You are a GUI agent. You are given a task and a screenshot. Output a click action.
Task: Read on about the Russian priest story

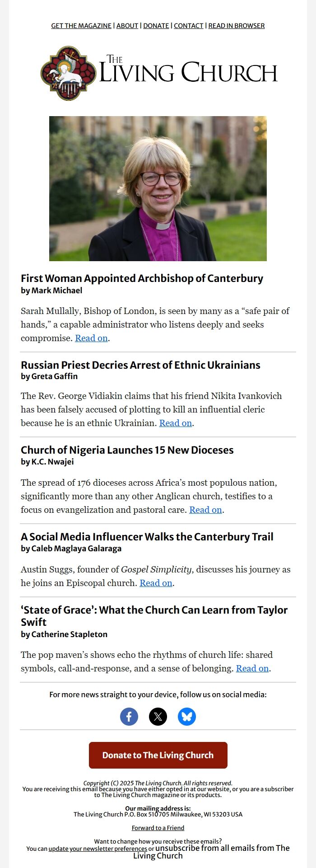click(176, 423)
